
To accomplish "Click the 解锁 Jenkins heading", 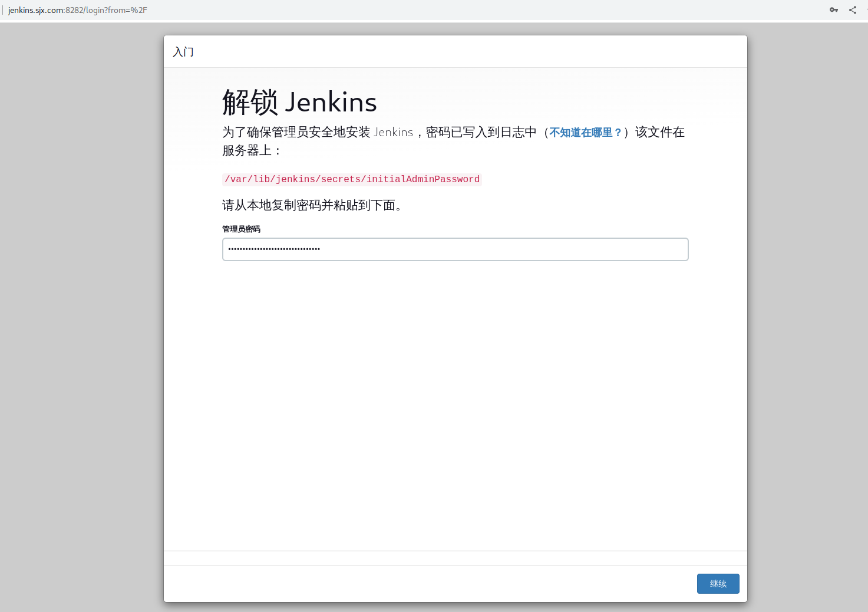I will point(299,101).
